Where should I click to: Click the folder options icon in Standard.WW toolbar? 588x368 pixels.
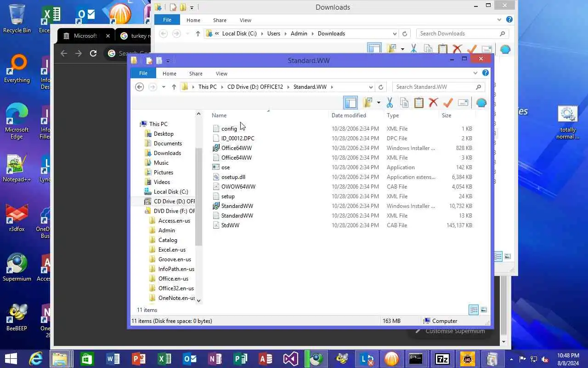click(367, 103)
